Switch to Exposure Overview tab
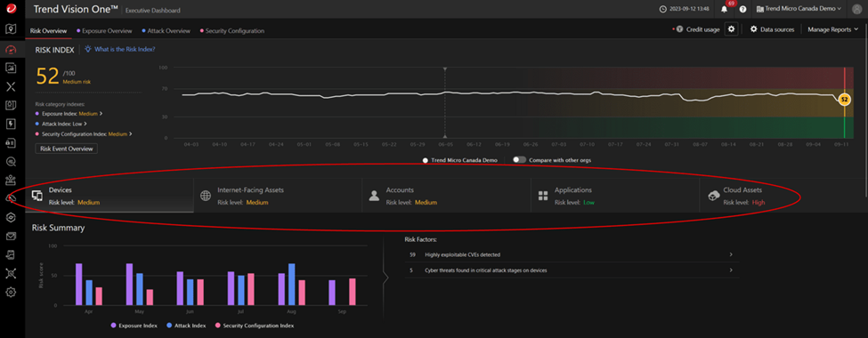The width and height of the screenshot is (868, 338). [104, 31]
